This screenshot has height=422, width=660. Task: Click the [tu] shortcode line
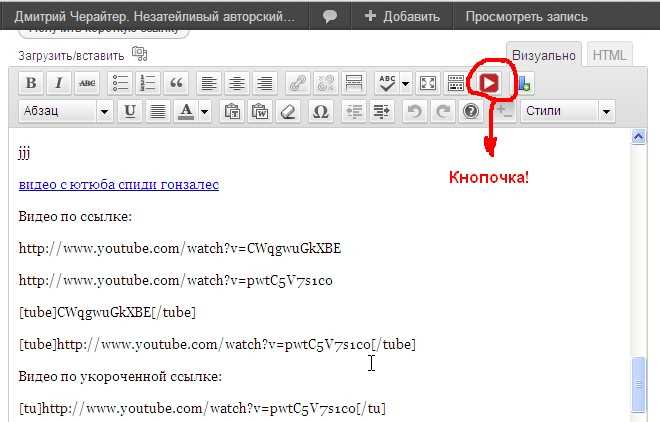point(202,408)
